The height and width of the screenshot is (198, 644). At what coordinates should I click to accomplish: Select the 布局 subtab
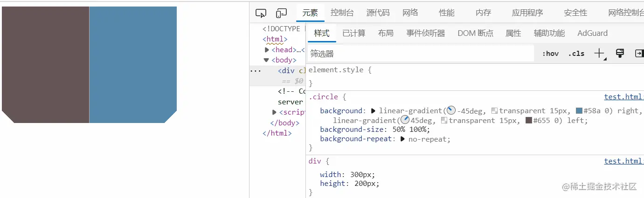click(386, 33)
